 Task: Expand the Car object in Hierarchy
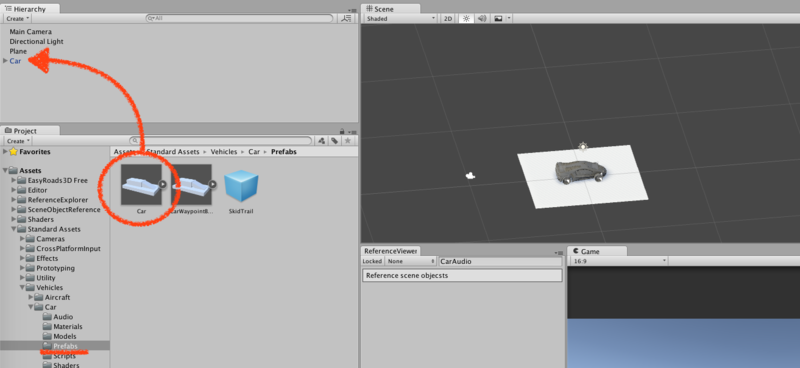tap(5, 61)
